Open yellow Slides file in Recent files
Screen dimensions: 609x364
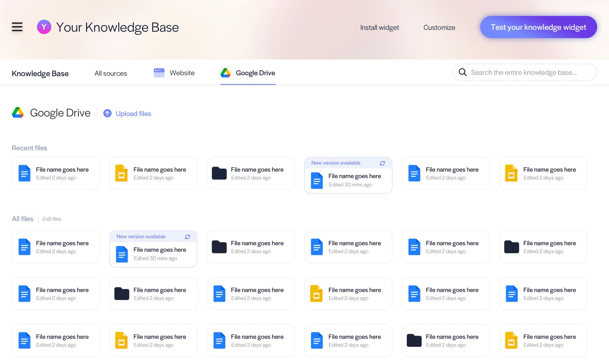pyautogui.click(x=121, y=173)
